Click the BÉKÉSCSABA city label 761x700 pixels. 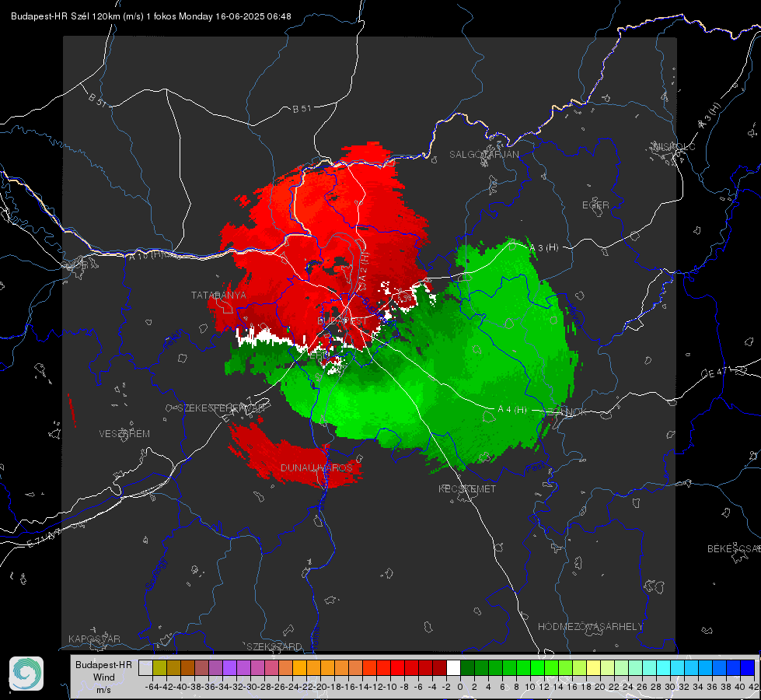[x=734, y=548]
